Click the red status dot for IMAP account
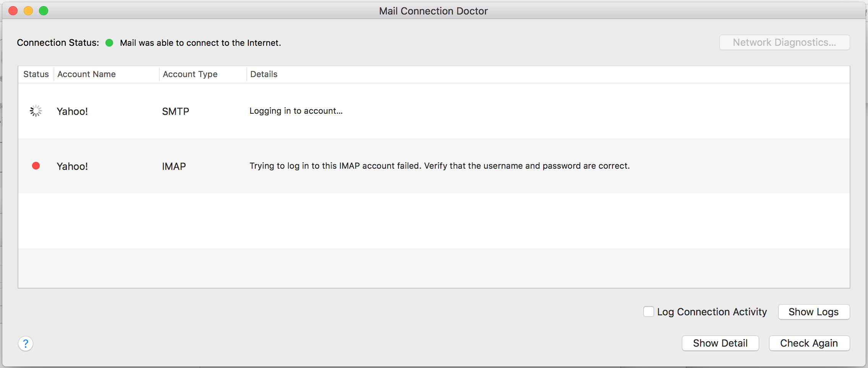 [x=36, y=166]
